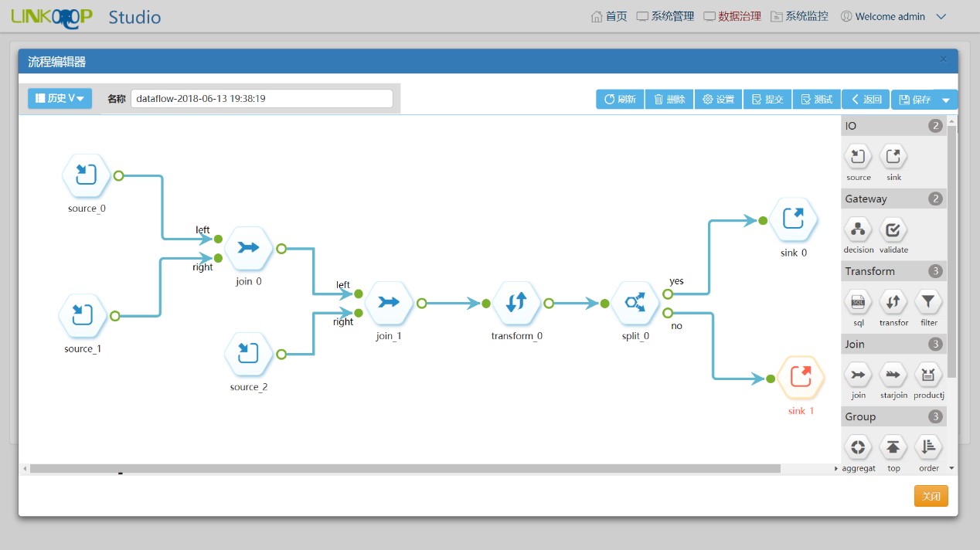This screenshot has height=550, width=980.
Task: Click the Linkoop Studio logo
Action: 86,17
